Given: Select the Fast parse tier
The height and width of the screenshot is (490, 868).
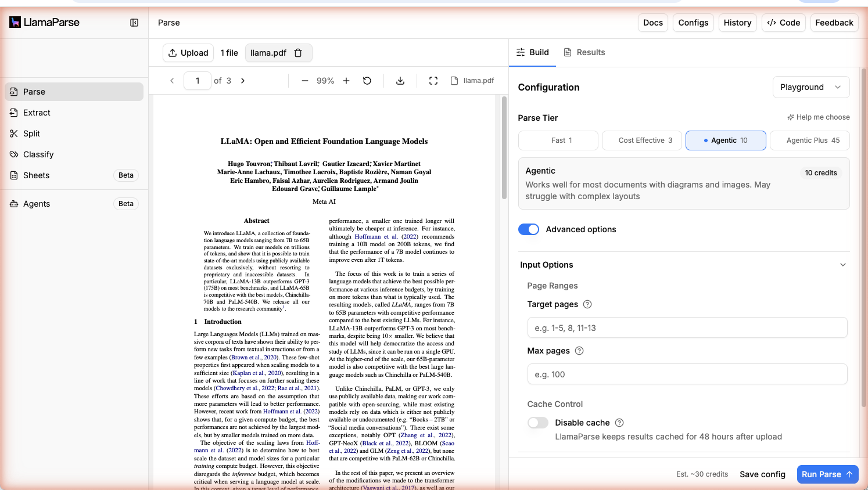Looking at the screenshot, I should (x=558, y=140).
